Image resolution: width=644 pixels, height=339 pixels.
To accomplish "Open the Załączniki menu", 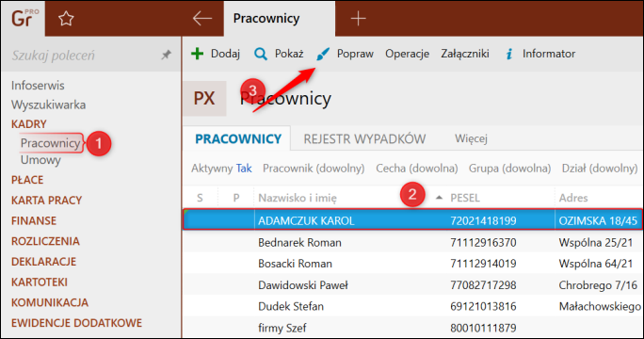I will tap(465, 54).
